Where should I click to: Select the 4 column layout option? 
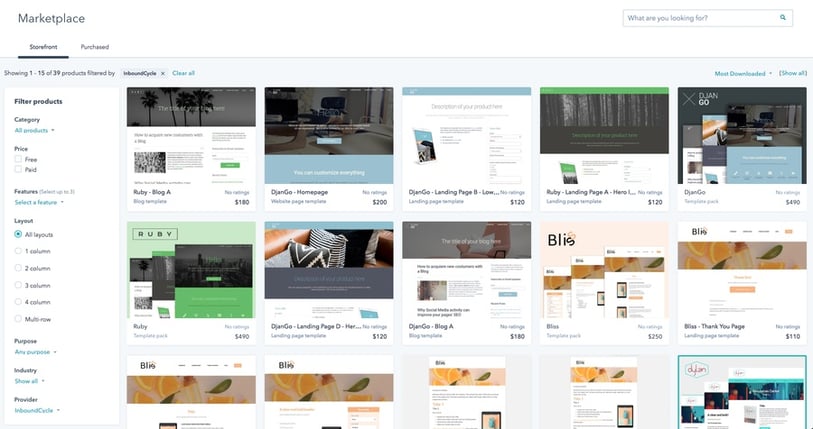point(18,302)
